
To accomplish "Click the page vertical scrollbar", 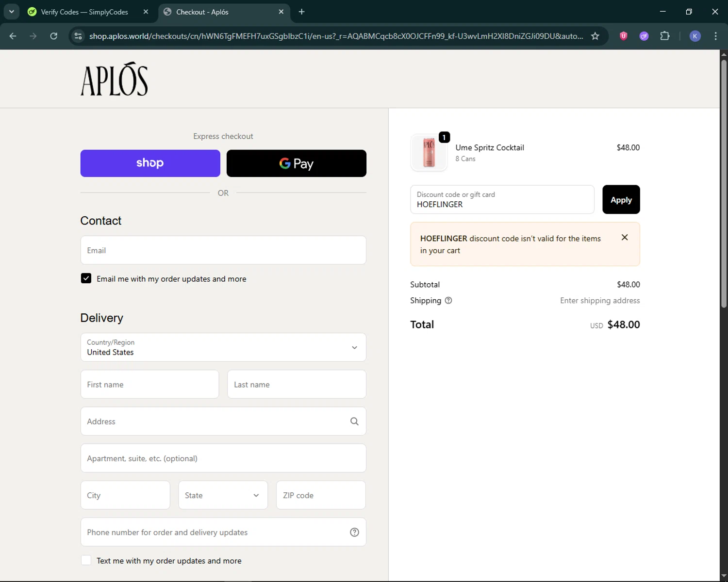I will click(724, 184).
